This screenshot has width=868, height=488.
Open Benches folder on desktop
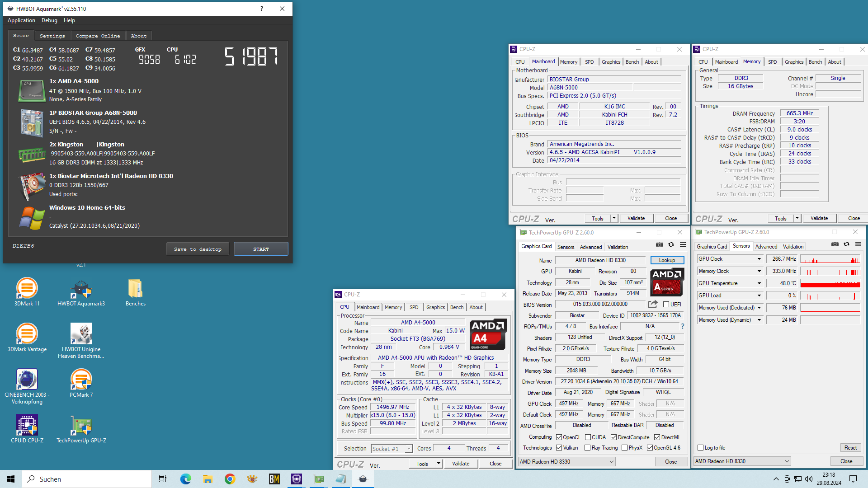click(135, 292)
